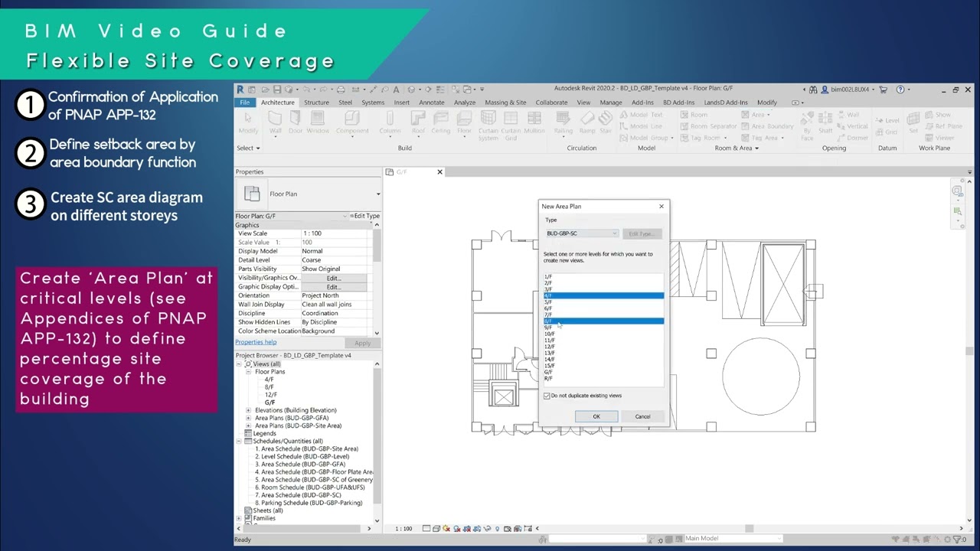Screen dimensions: 980x551
Task: Switch to the View ribbon tab
Action: [x=583, y=103]
